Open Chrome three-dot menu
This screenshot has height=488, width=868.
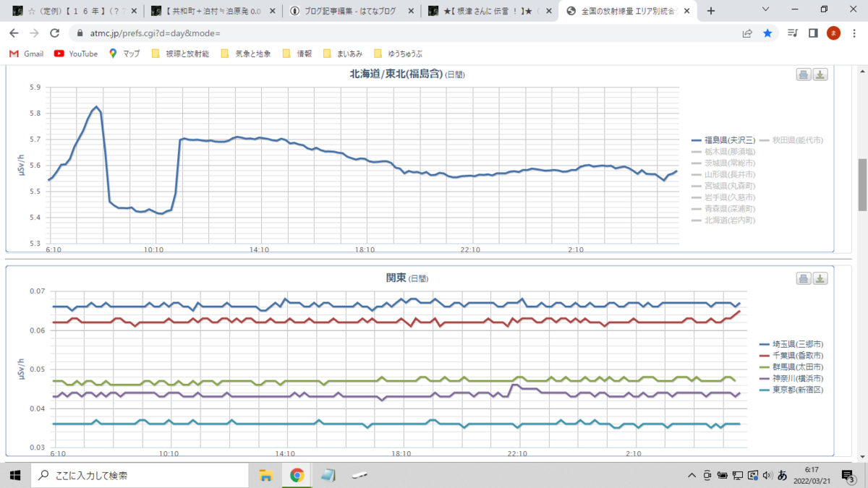pos(854,33)
